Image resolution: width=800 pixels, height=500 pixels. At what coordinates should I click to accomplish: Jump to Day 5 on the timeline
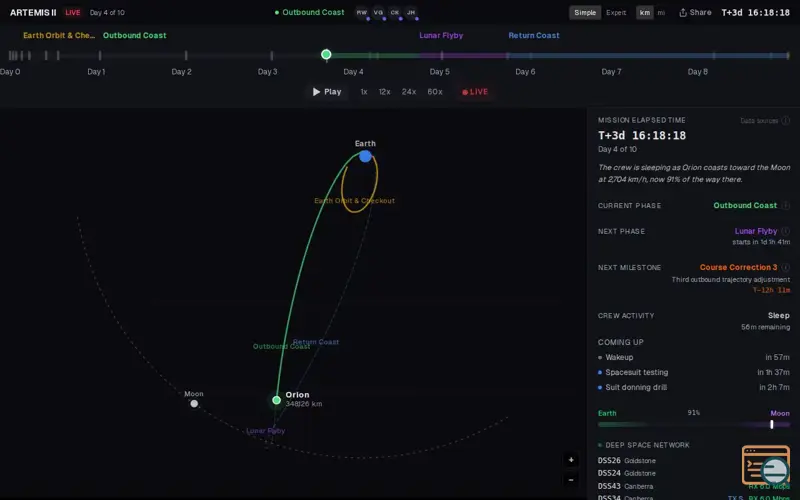pos(440,71)
